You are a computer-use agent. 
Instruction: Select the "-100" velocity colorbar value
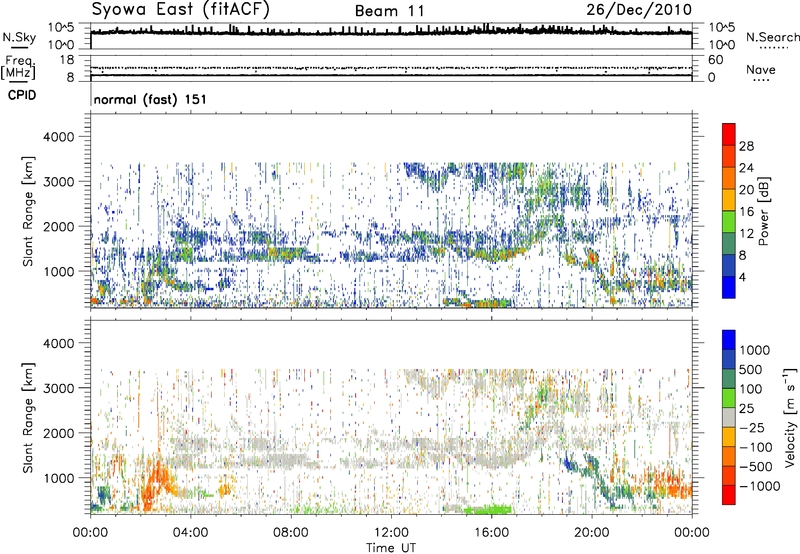click(x=756, y=447)
